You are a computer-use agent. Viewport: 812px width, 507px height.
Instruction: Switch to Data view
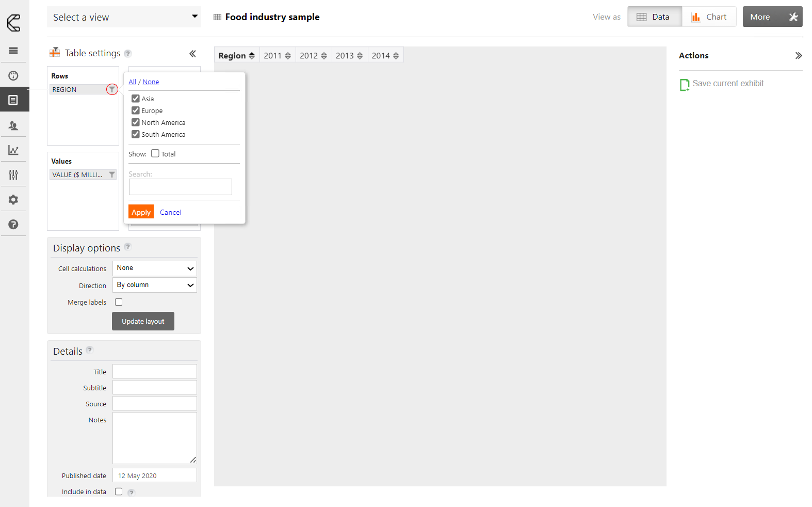coord(654,17)
